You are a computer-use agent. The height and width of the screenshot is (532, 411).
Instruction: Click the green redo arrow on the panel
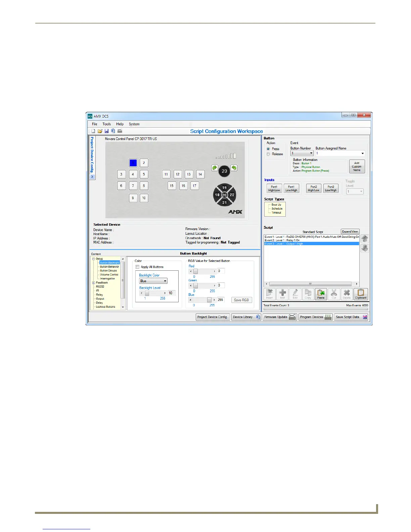pos(215,168)
